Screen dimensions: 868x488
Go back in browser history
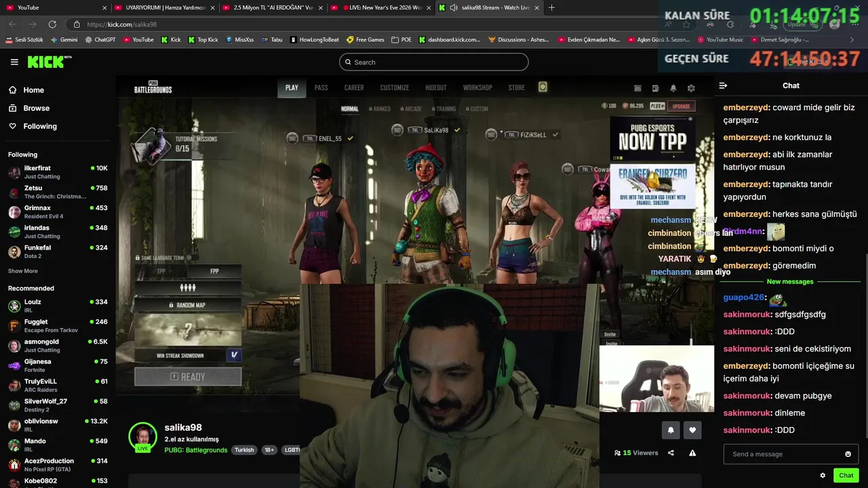coord(12,24)
